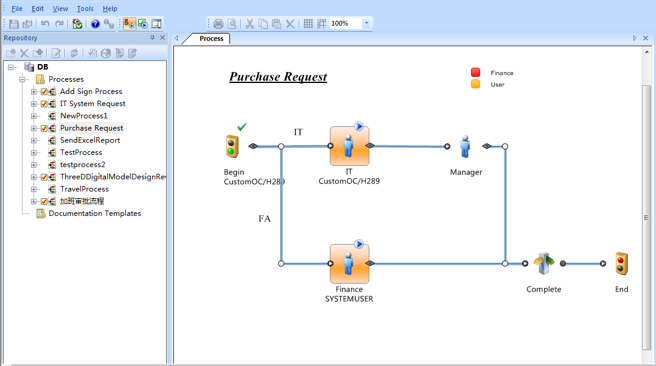
Task: Expand the TestProcess node
Action: coord(34,153)
